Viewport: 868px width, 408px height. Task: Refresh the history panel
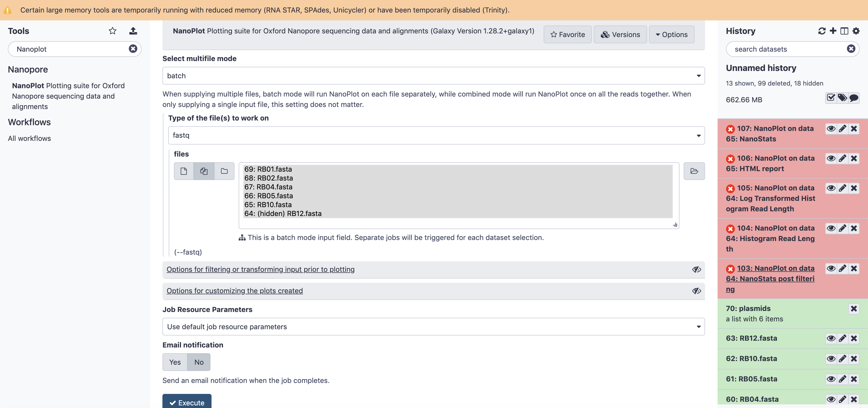(822, 31)
